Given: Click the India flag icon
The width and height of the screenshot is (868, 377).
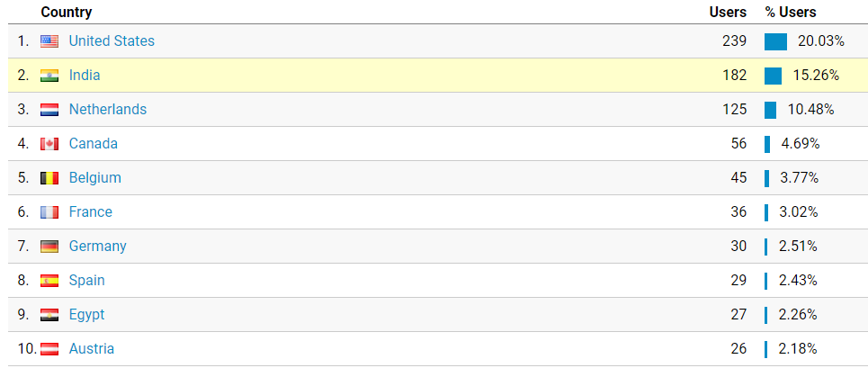Looking at the screenshot, I should pos(49,76).
